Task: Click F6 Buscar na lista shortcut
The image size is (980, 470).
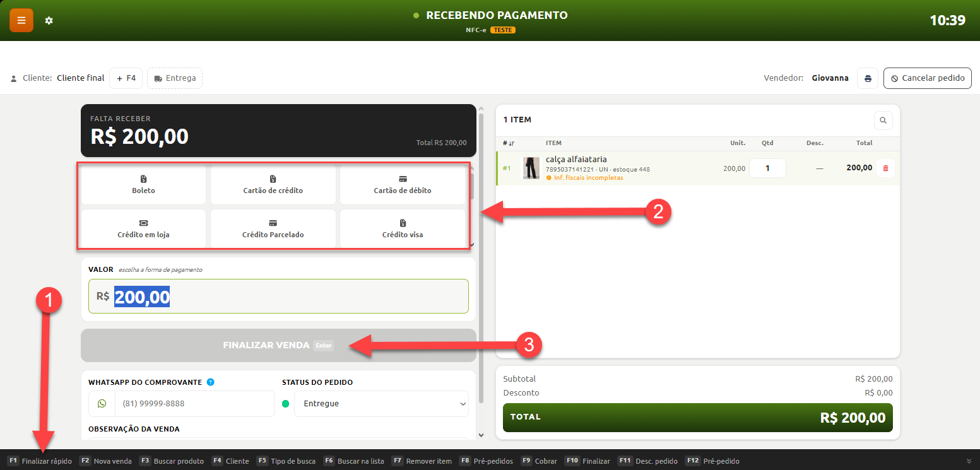Action: (353, 461)
